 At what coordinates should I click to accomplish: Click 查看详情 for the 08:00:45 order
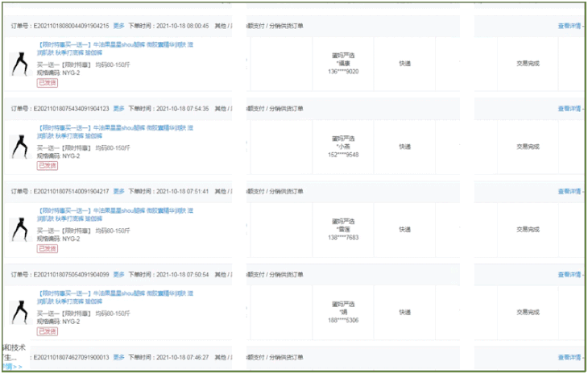(570, 25)
